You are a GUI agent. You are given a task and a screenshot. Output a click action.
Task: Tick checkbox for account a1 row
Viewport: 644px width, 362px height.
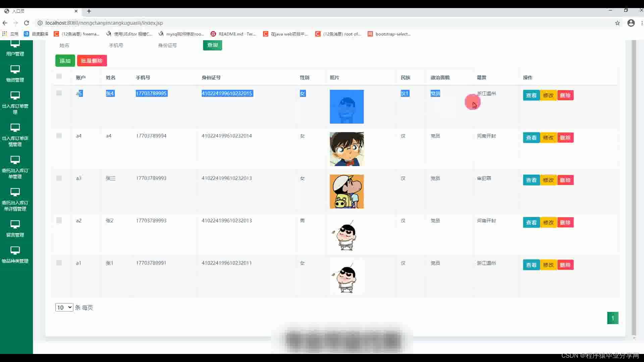(x=59, y=263)
